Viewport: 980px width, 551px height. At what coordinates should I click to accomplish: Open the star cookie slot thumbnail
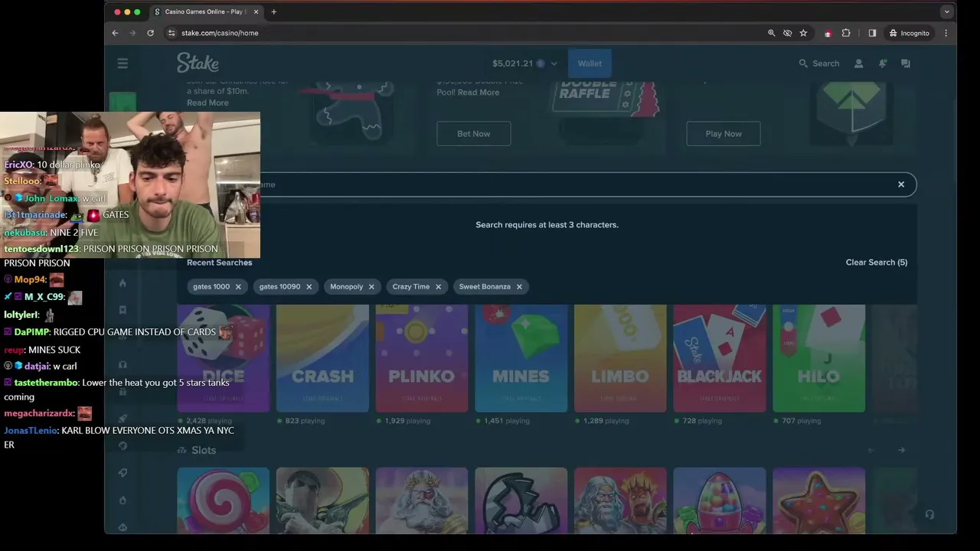point(819,500)
